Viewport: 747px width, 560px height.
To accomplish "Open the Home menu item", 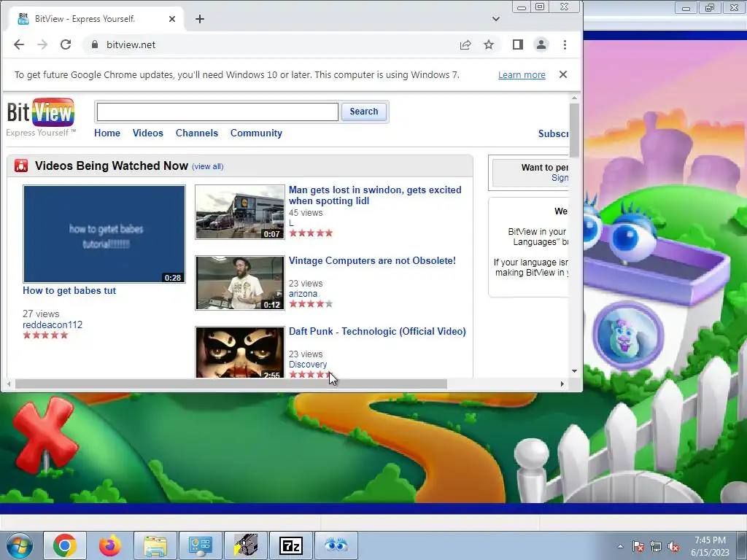I will (107, 133).
